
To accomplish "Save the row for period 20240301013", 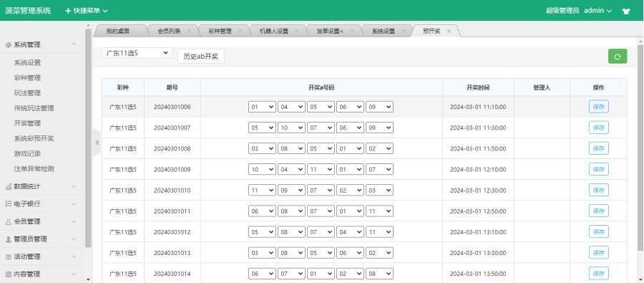I will 598,253.
